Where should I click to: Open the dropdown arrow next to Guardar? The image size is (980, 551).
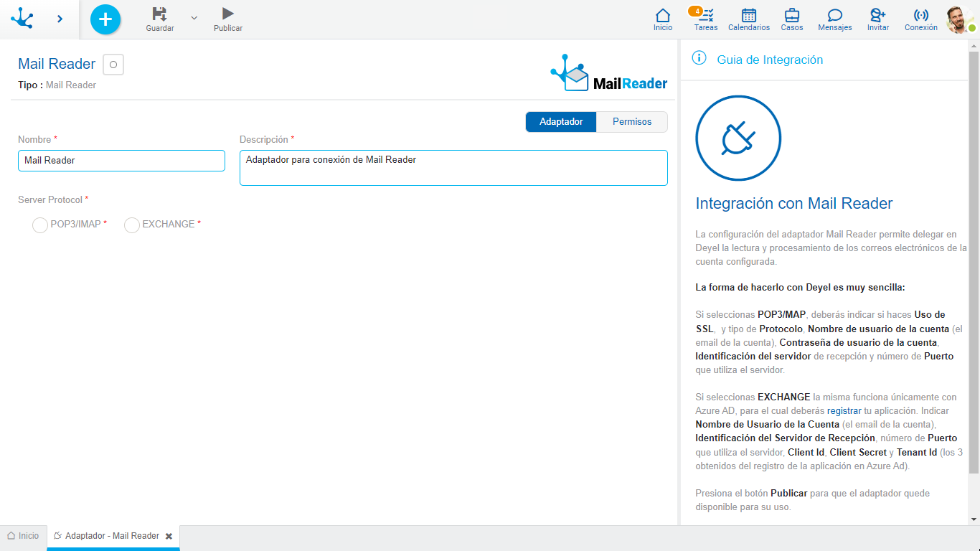click(x=194, y=17)
